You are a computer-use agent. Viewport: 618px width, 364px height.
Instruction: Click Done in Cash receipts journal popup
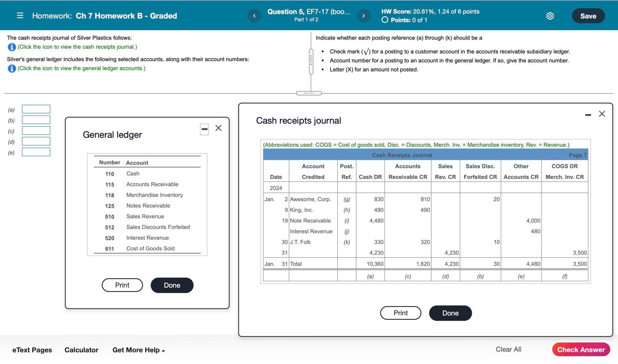pyautogui.click(x=451, y=313)
